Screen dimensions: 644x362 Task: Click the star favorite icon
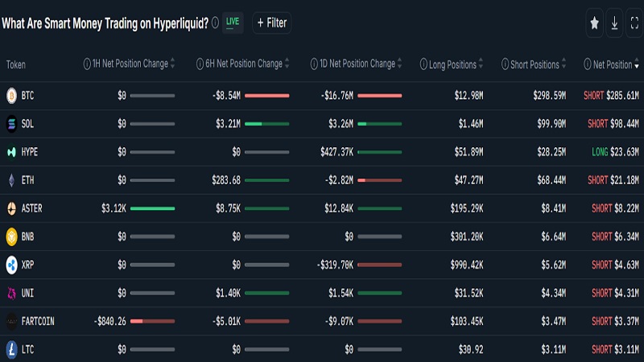click(x=594, y=23)
